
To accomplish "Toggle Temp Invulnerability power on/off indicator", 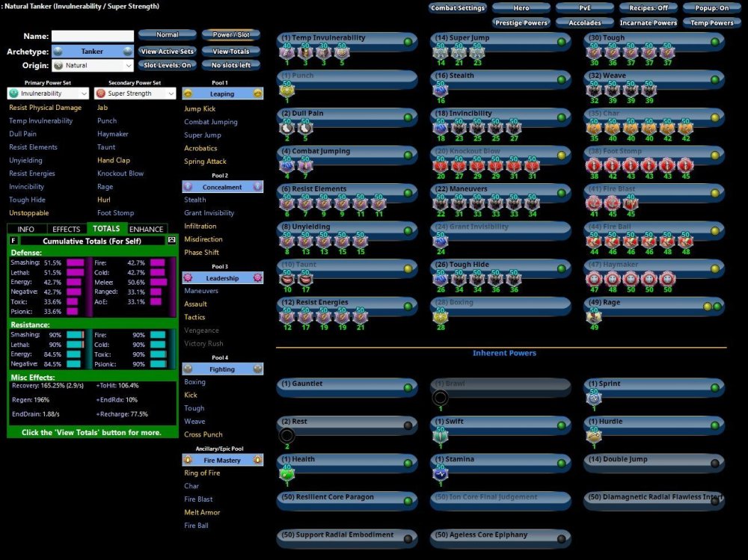I will coord(408,42).
